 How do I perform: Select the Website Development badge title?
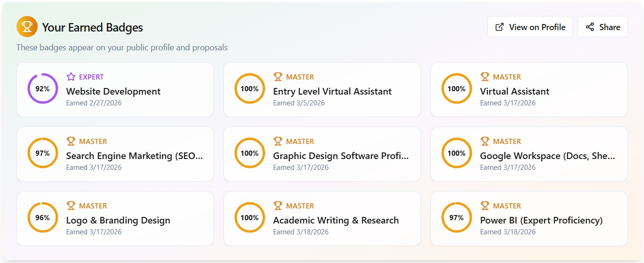tap(113, 91)
